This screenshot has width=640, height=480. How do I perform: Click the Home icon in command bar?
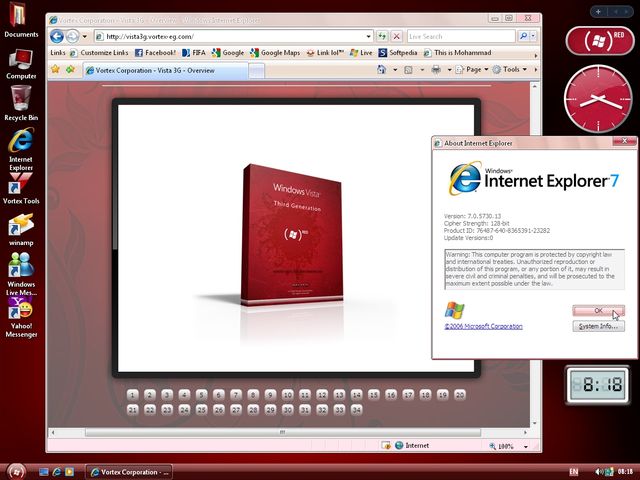(382, 70)
